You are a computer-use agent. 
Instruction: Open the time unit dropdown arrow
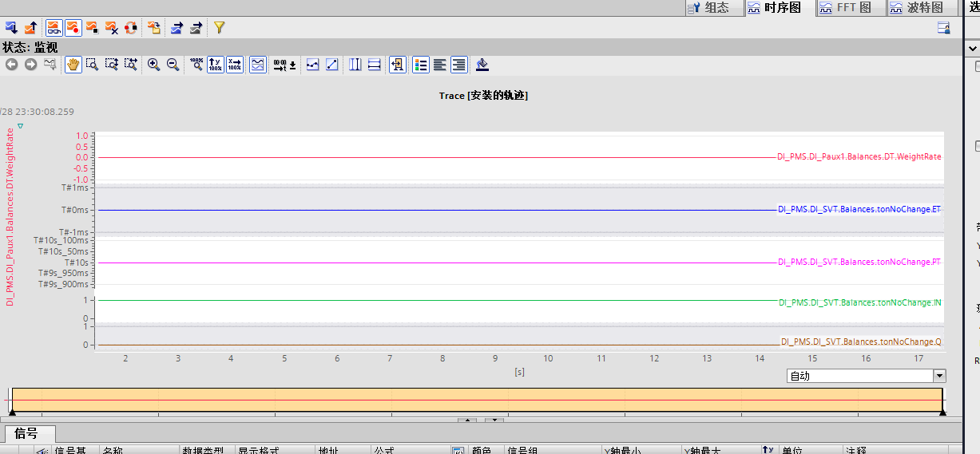point(292,65)
